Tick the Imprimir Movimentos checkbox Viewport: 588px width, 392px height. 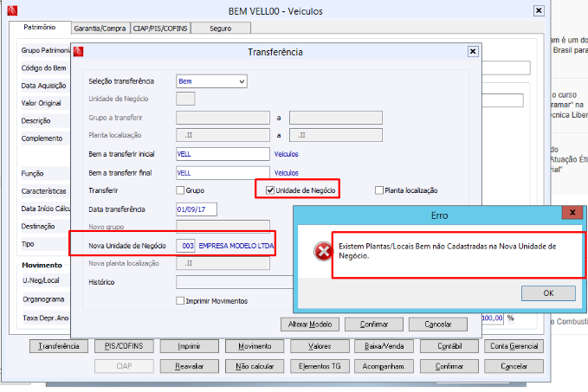coord(180,301)
